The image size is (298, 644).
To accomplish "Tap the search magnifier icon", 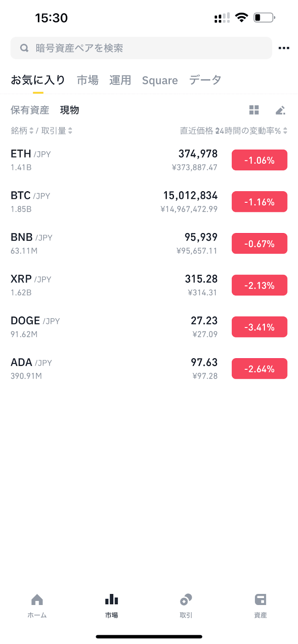I will click(x=24, y=48).
